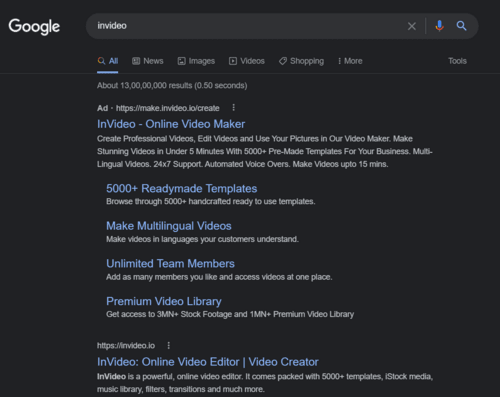Switch to the Shopping tab
The width and height of the screenshot is (500, 397).
click(301, 61)
